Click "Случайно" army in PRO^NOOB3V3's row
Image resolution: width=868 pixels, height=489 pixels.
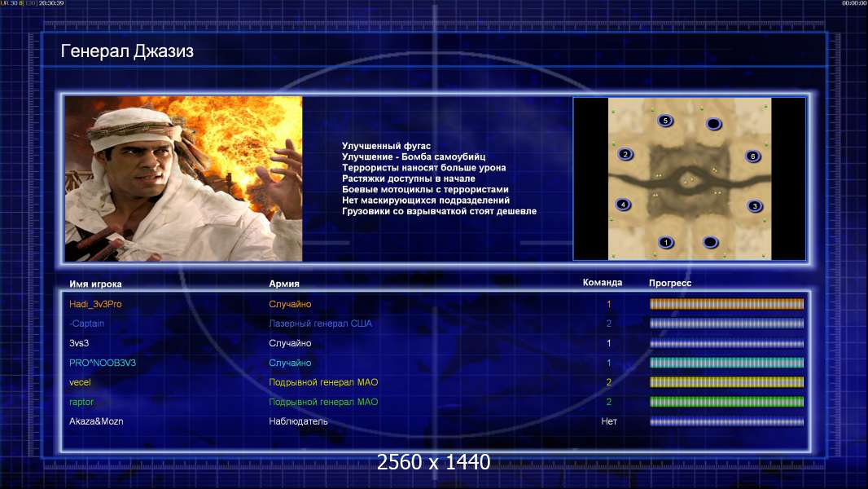click(x=290, y=363)
